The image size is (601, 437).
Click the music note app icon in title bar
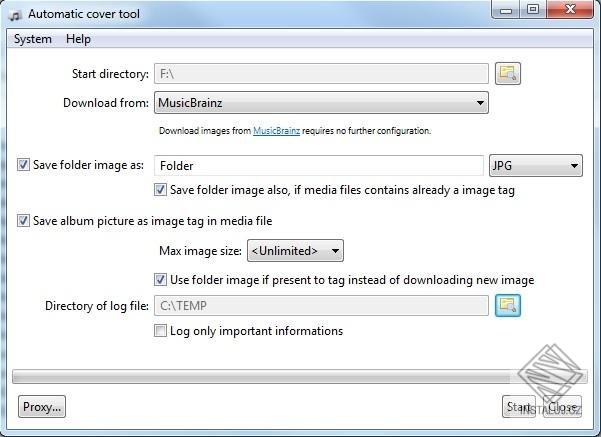[x=15, y=15]
